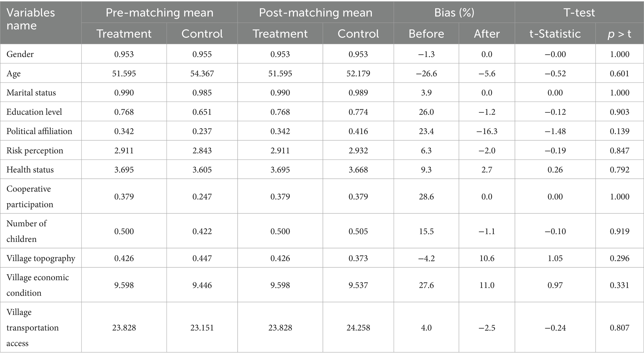Click the 54.367 control mean for Age
The image size is (644, 358).
(x=202, y=73)
